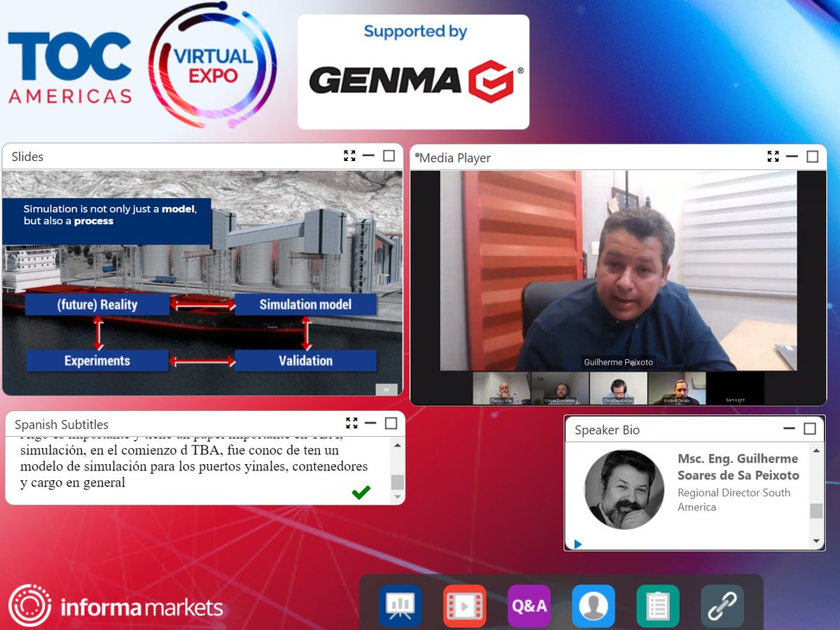The width and height of the screenshot is (840, 630).
Task: Click Guilherme Peixoto's main video feed
Action: (x=618, y=270)
